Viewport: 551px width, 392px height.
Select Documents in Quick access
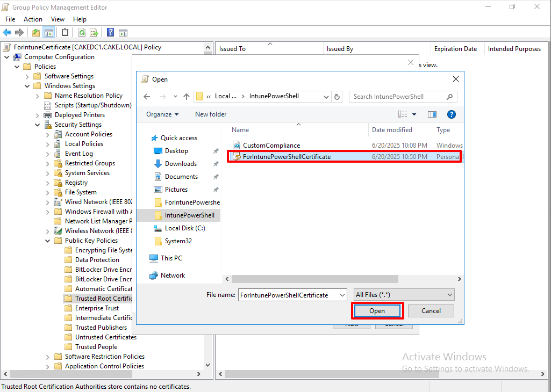pos(181,177)
